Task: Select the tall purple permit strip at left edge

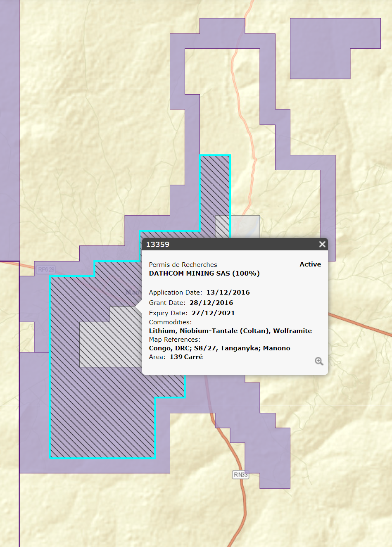Action: point(9,124)
